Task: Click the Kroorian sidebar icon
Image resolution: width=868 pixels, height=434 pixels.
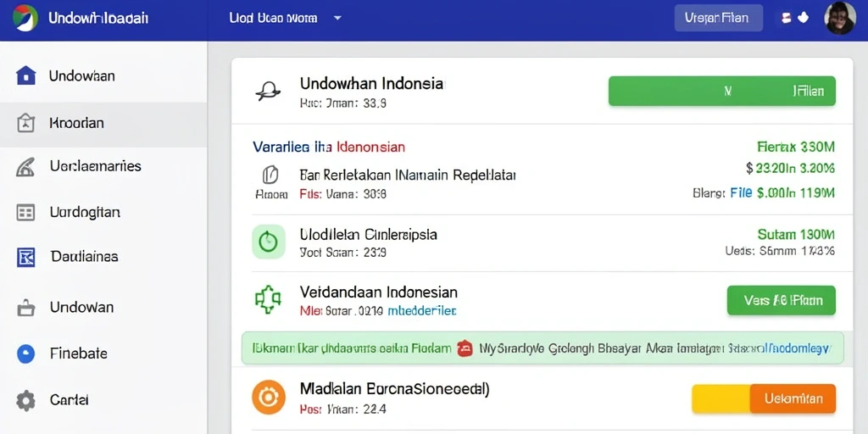Action: pos(26,123)
